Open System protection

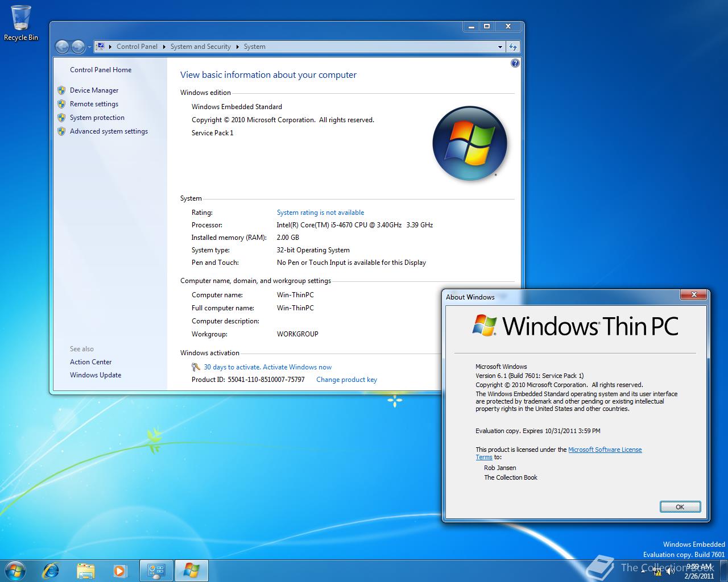pyautogui.click(x=97, y=118)
